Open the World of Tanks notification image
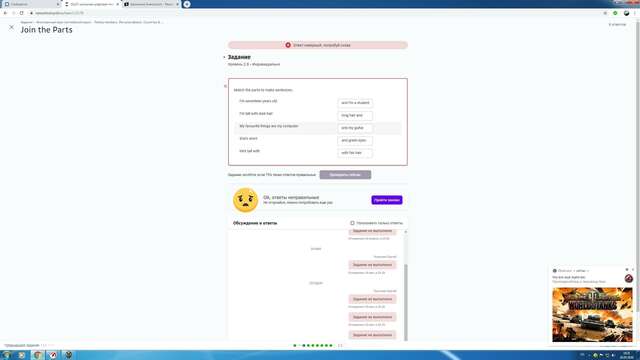 (x=592, y=314)
